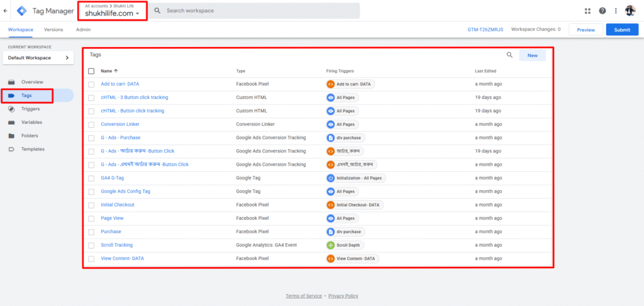This screenshot has width=644, height=306.
Task: Click the Scroll Depth trigger chip
Action: tap(345, 245)
